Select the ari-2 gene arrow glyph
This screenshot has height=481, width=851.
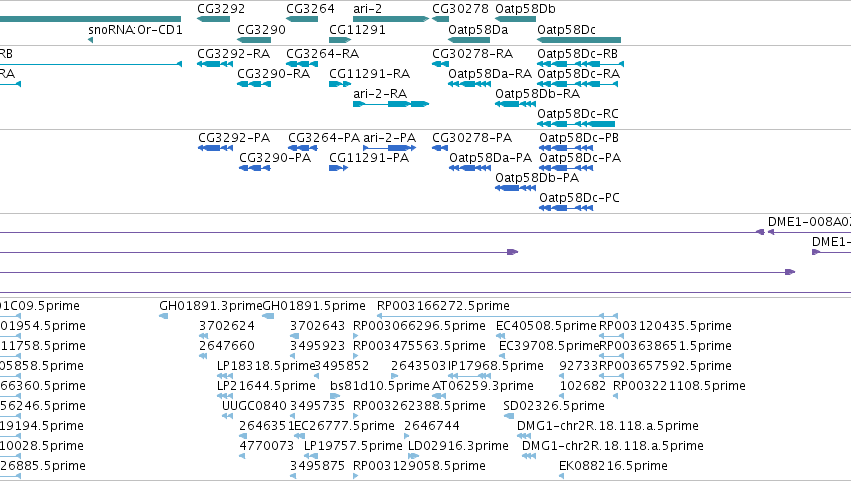point(391,19)
